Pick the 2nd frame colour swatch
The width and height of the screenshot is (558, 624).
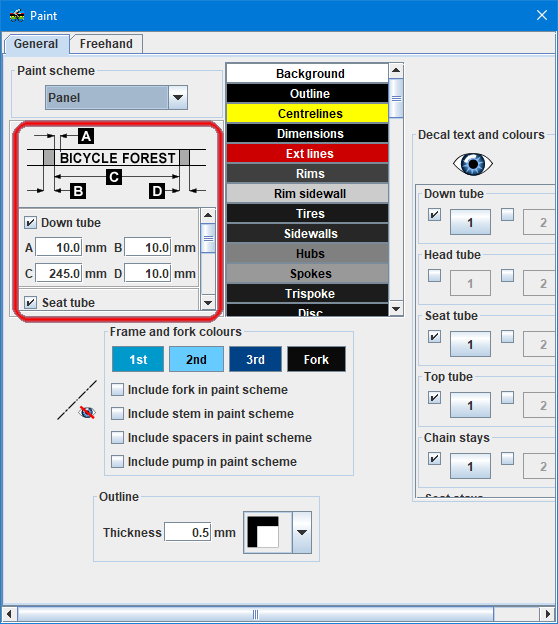196,359
